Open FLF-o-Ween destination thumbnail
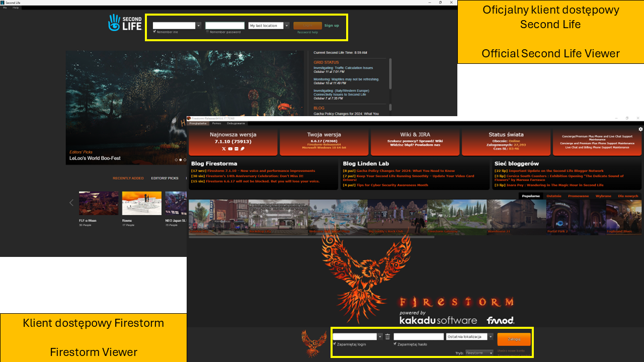The width and height of the screenshot is (644, 362). pyautogui.click(x=99, y=203)
